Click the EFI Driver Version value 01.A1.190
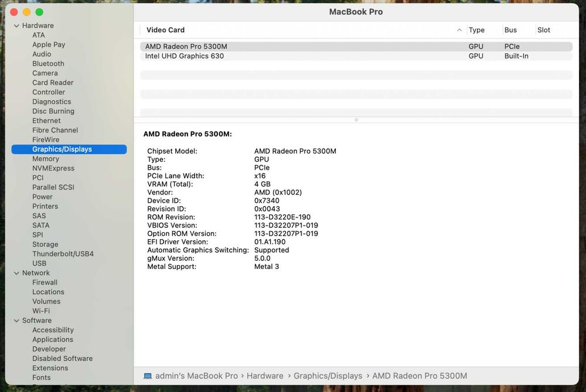 tap(270, 242)
